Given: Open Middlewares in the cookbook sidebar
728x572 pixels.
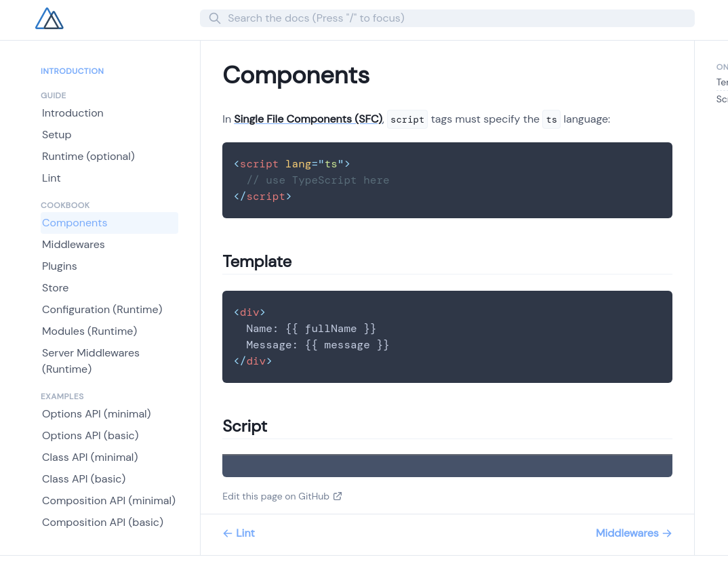Looking at the screenshot, I should (x=73, y=245).
